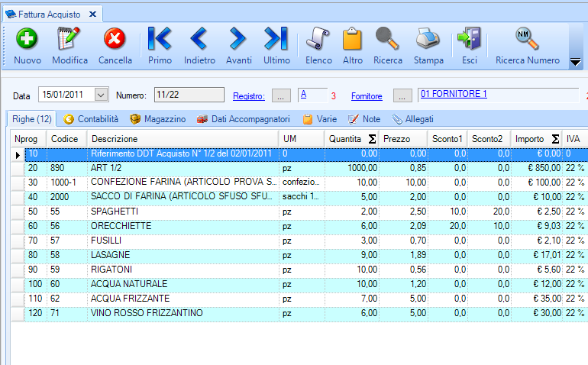Click the Stampa printer icon

(428, 39)
